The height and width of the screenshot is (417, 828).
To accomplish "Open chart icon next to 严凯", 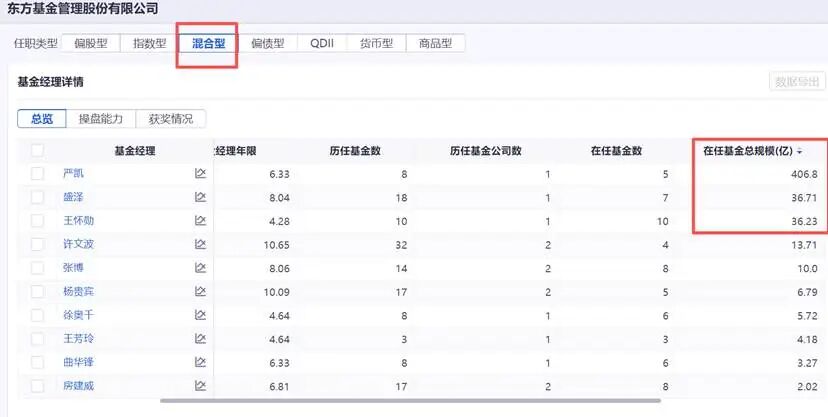I will tap(200, 173).
